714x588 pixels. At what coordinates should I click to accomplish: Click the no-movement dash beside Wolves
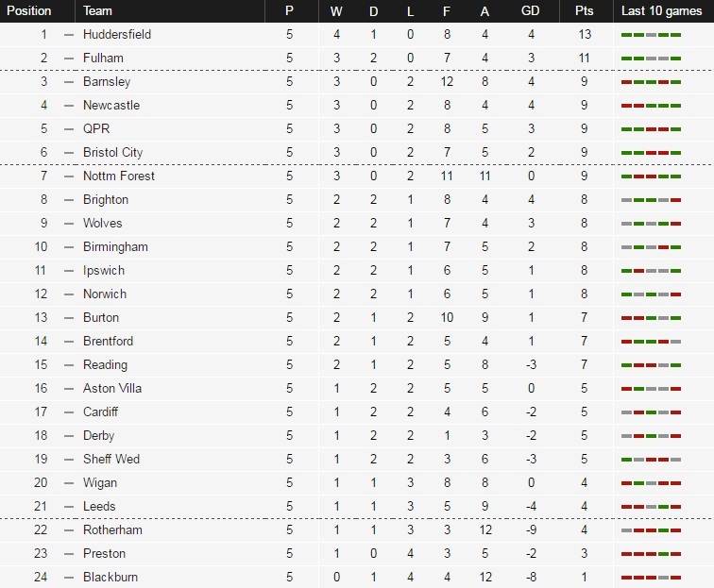click(x=69, y=224)
